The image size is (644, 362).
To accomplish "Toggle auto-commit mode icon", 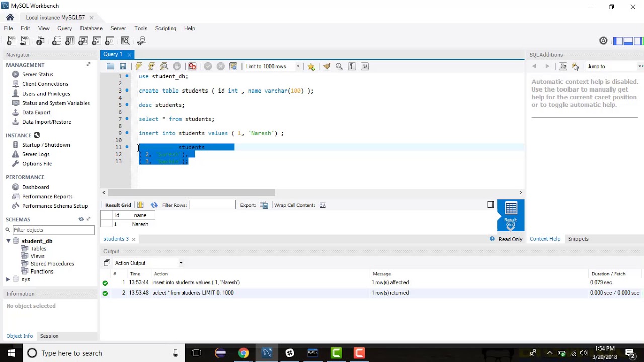I will point(233,66).
